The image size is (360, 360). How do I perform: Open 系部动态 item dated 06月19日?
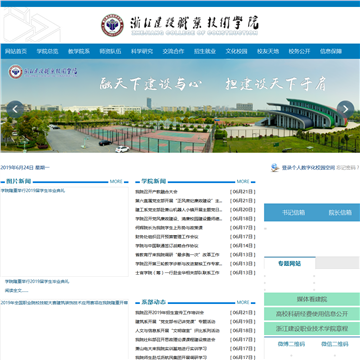coord(175,322)
